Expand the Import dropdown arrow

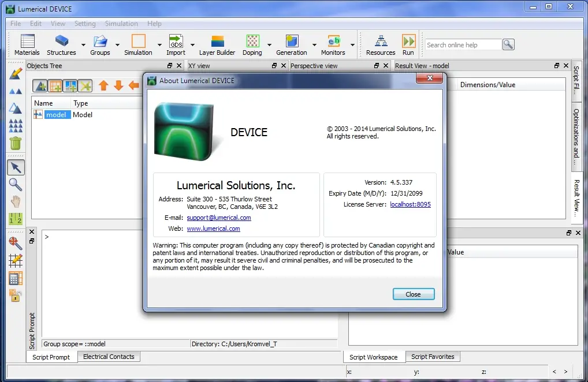tap(193, 45)
